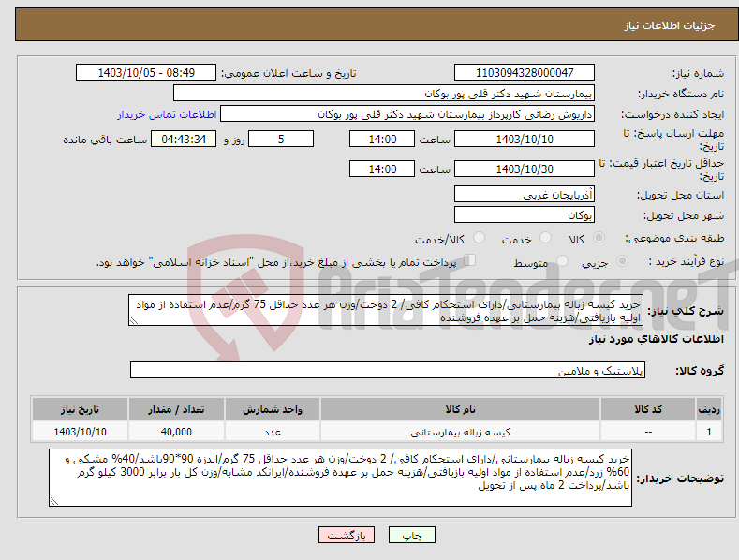739x560 pixels.
Task: Click the announcement date field 1403/10/05 - 08:49
Action: coord(146,73)
